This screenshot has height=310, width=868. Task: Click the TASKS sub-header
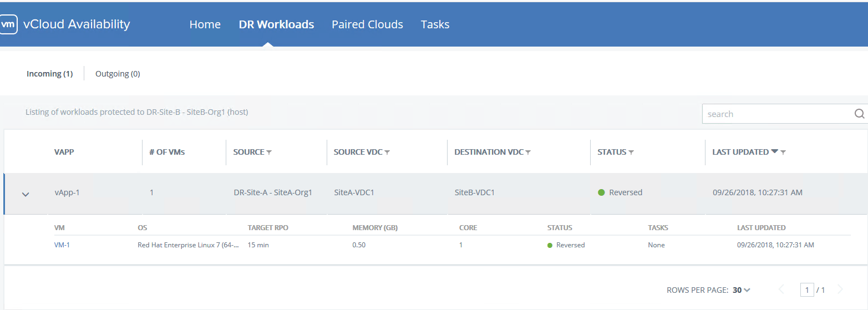click(x=658, y=227)
